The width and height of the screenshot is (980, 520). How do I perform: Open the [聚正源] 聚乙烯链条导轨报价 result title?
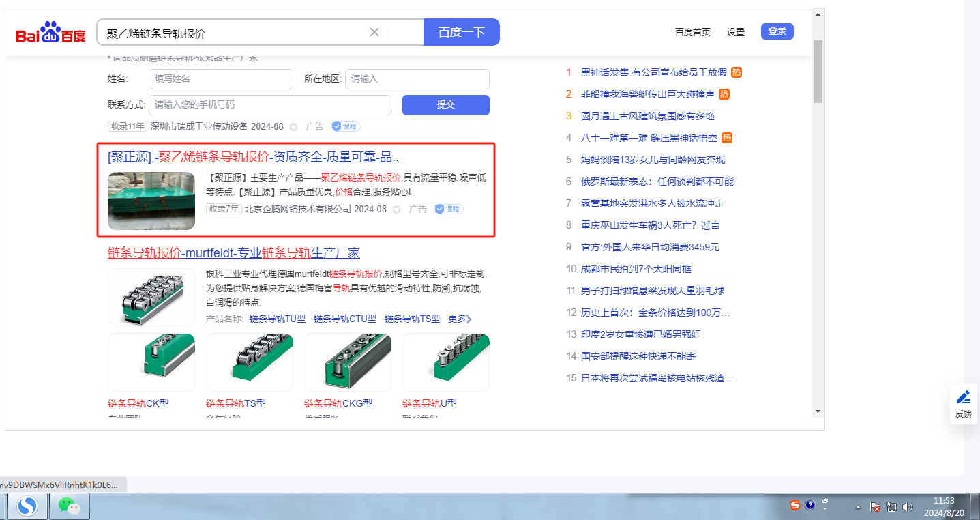coord(254,157)
